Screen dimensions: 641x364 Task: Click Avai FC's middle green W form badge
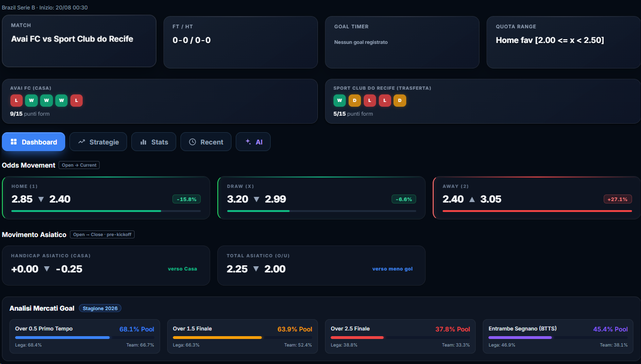46,100
